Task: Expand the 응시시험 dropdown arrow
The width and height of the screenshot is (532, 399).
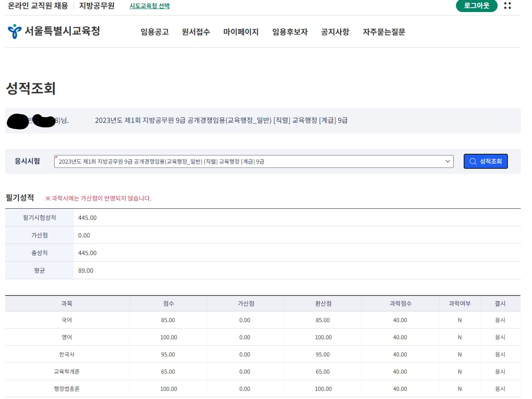Action: [x=448, y=161]
